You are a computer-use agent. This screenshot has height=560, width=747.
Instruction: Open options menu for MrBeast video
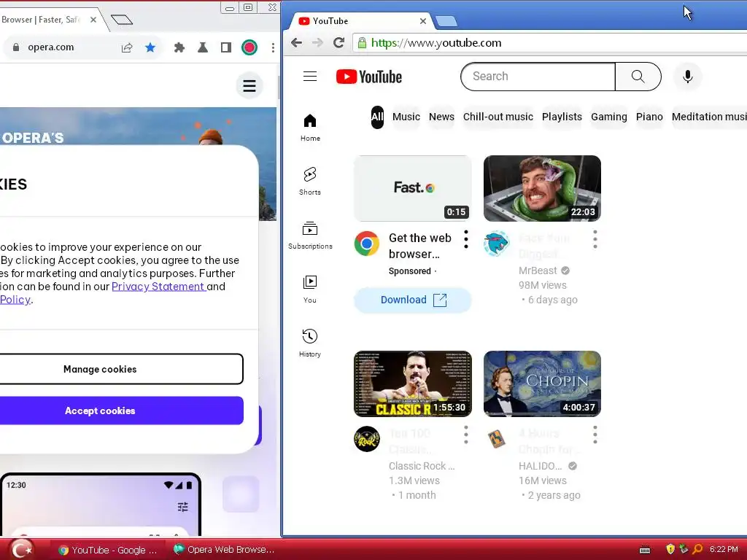click(595, 239)
